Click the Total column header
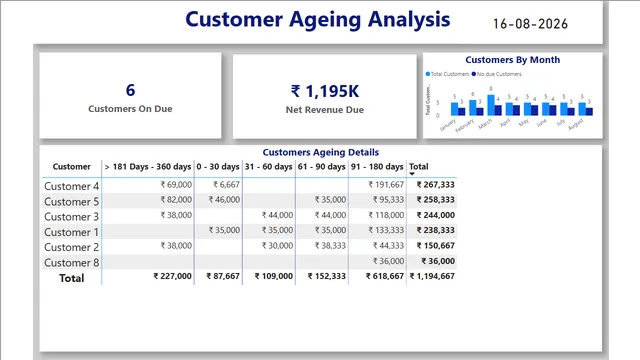640x360 pixels. (x=419, y=167)
